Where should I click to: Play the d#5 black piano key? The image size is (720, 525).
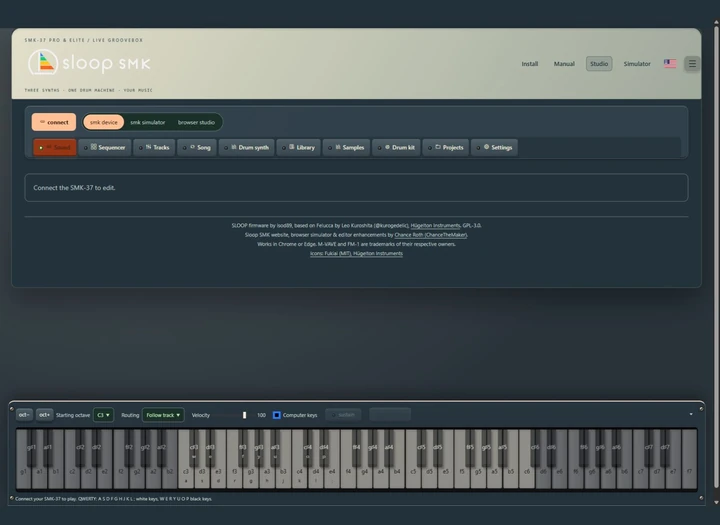(438, 446)
